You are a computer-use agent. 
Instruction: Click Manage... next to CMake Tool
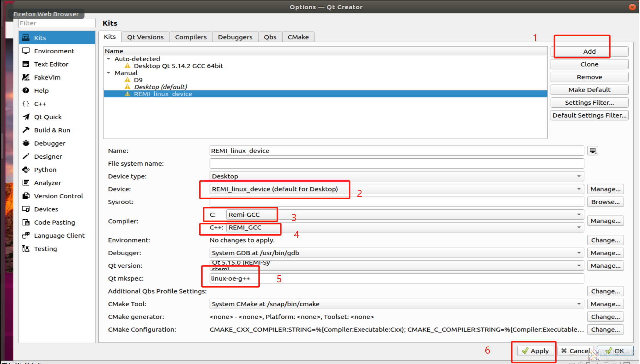tap(605, 304)
